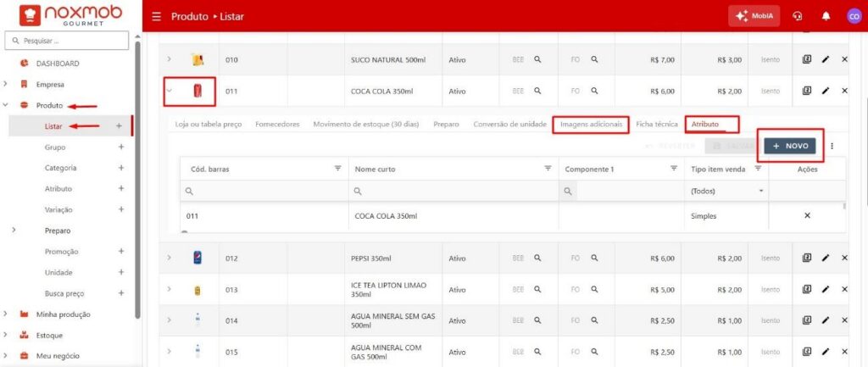This screenshot has width=868, height=367.
Task: Open Tipo item venda (Todos) dropdown
Action: tap(727, 191)
